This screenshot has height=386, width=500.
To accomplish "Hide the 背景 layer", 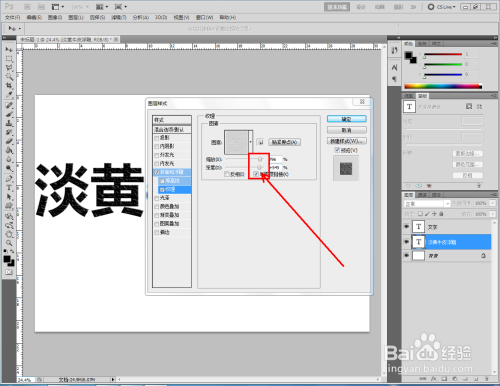I will [x=406, y=256].
